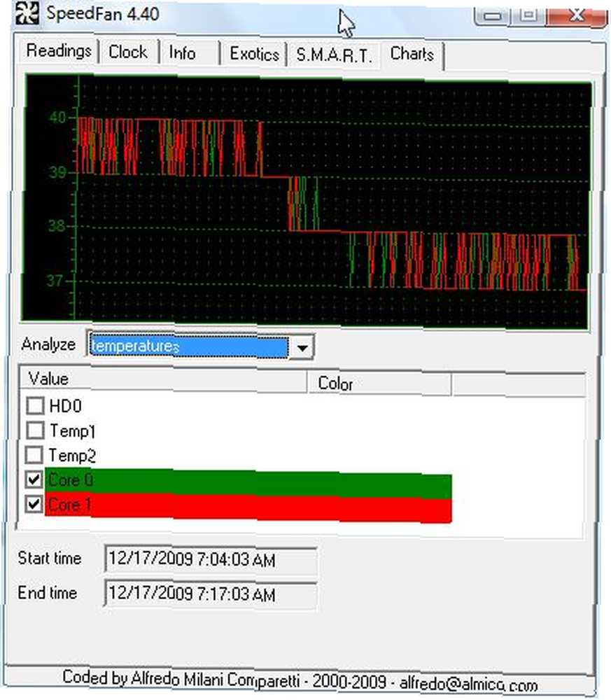Minimize the SpeedFan window

coord(492,16)
